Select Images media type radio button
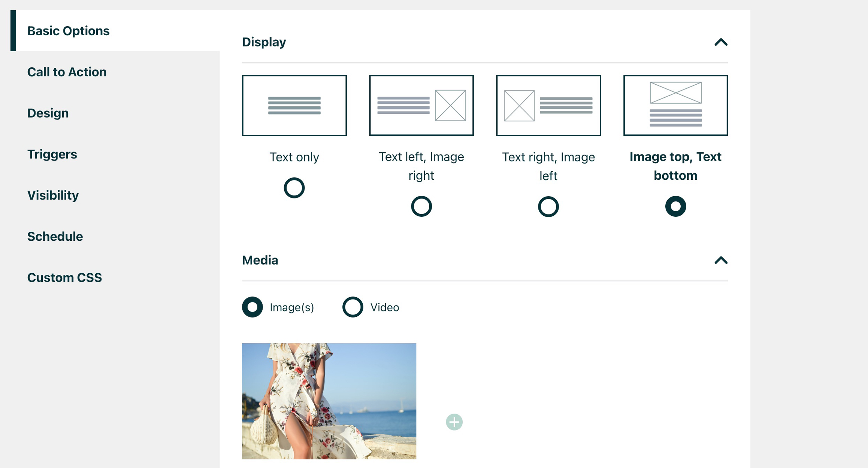Image resolution: width=868 pixels, height=468 pixels. click(252, 306)
